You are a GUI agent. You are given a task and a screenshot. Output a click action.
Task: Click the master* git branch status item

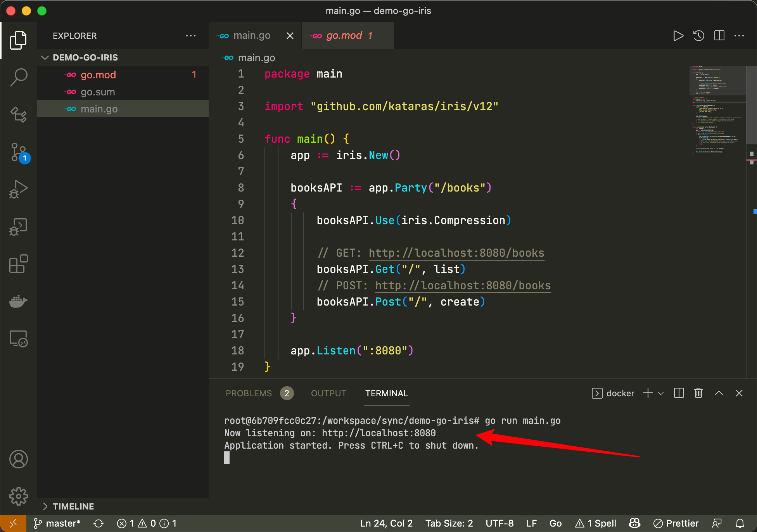57,523
